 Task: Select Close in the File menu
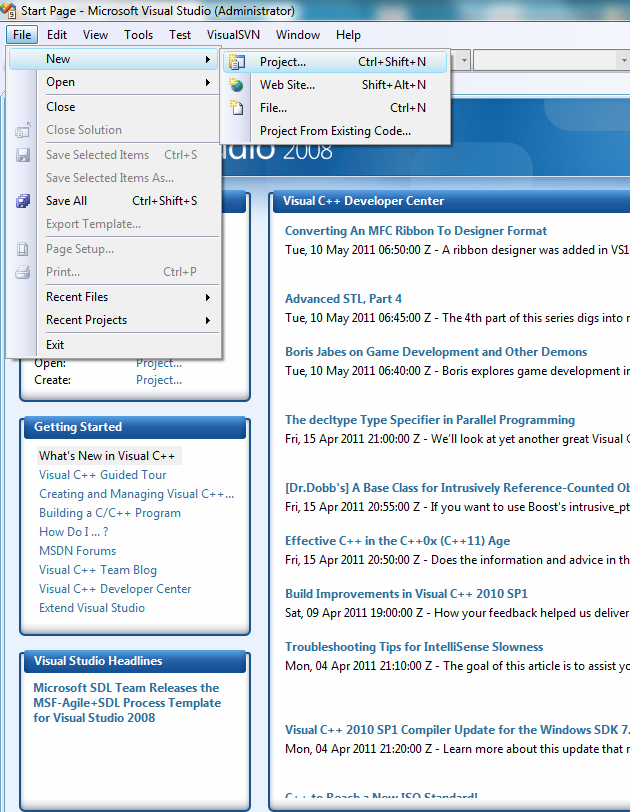click(113, 107)
